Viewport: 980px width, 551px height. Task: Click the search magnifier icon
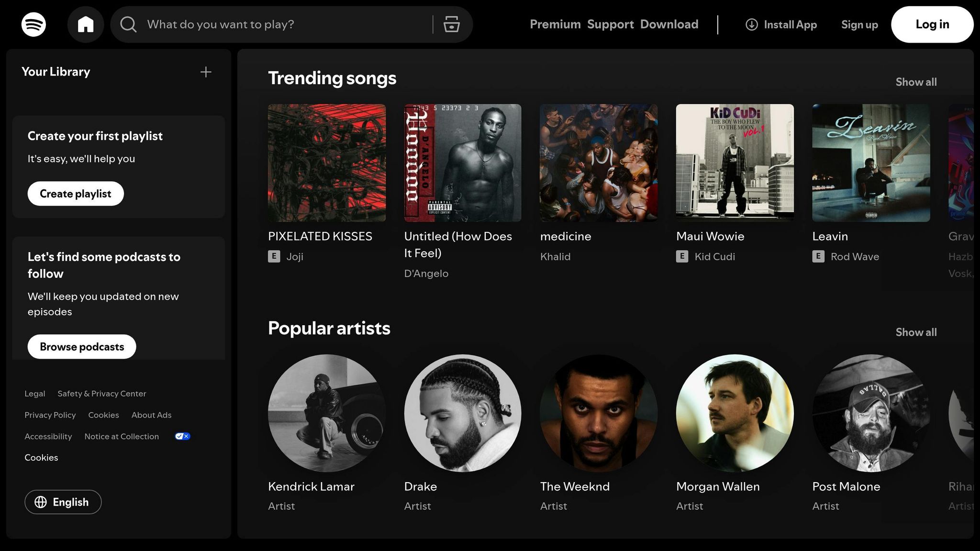pos(128,24)
